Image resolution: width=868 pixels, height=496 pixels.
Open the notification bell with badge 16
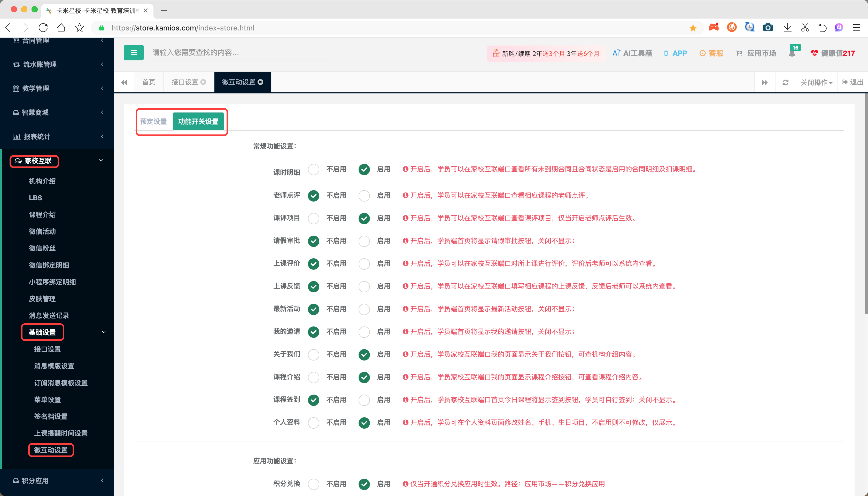(792, 53)
